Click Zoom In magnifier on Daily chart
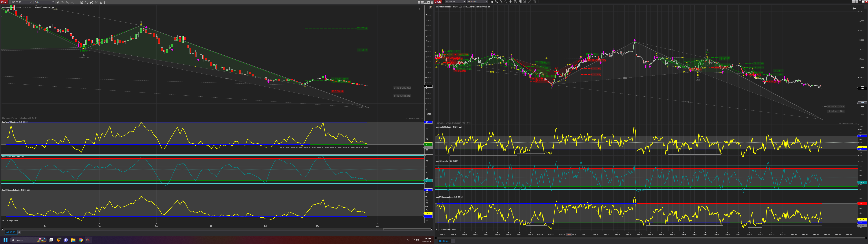 tap(68, 2)
